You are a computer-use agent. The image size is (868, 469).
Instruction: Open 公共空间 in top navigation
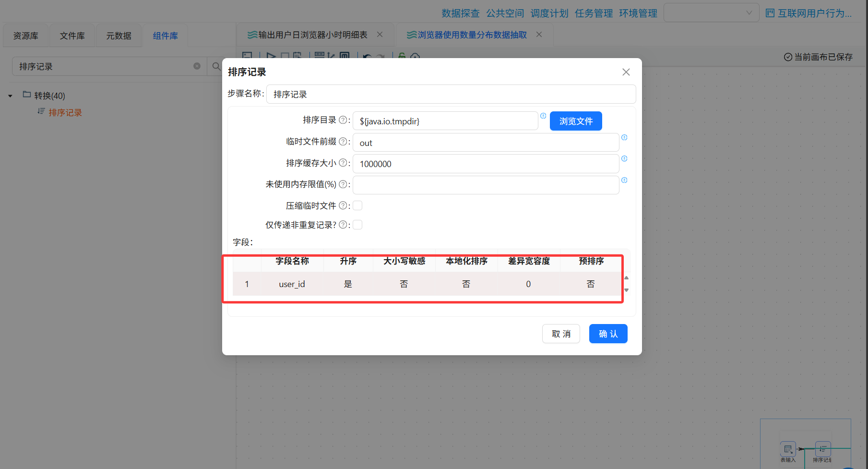(505, 13)
